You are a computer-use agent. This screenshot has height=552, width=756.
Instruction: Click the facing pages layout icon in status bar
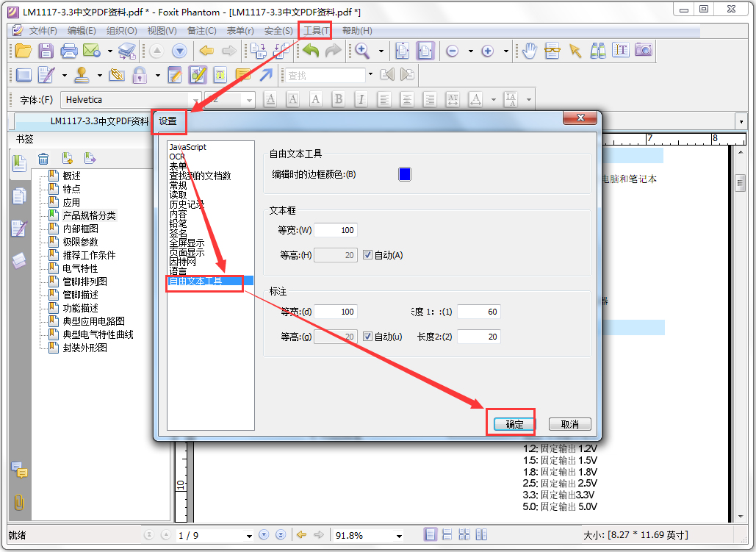click(481, 534)
